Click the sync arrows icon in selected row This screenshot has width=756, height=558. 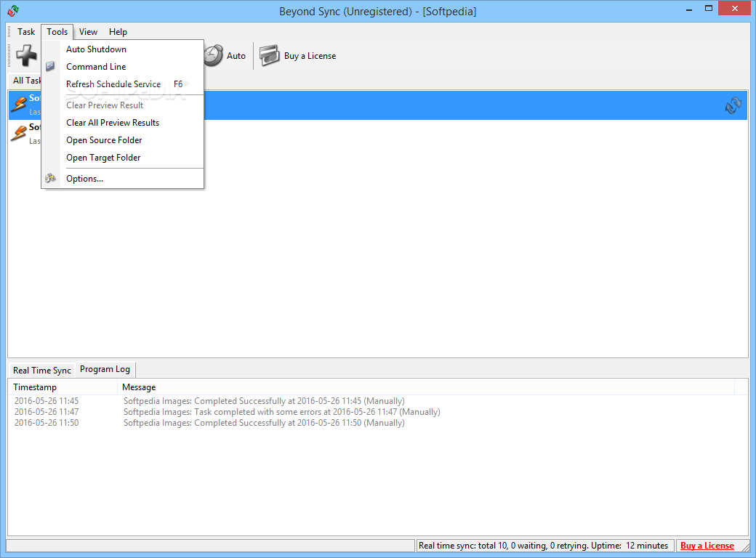pyautogui.click(x=733, y=105)
